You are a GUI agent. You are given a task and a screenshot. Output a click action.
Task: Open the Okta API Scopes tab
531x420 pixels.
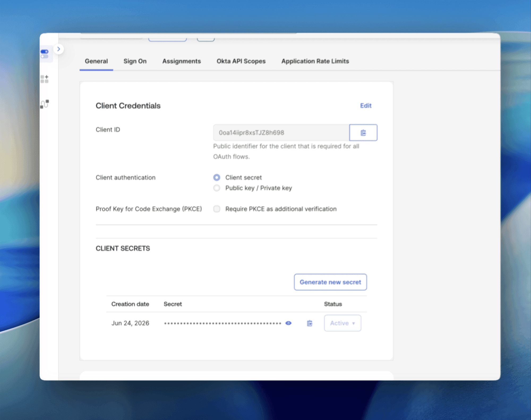pyautogui.click(x=241, y=61)
